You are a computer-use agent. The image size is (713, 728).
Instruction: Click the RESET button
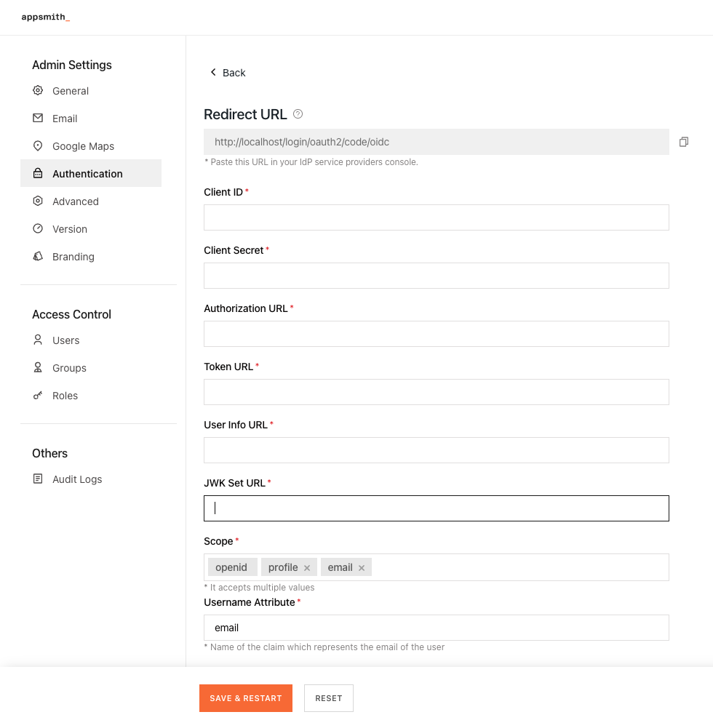pyautogui.click(x=328, y=697)
